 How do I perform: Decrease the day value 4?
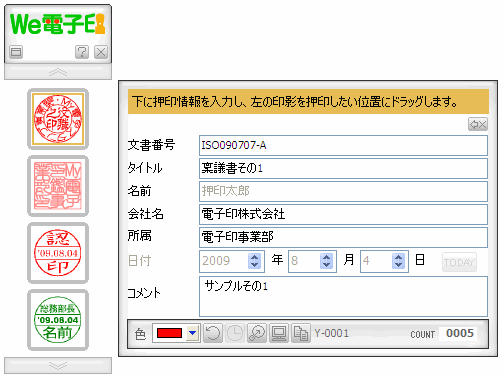click(399, 265)
